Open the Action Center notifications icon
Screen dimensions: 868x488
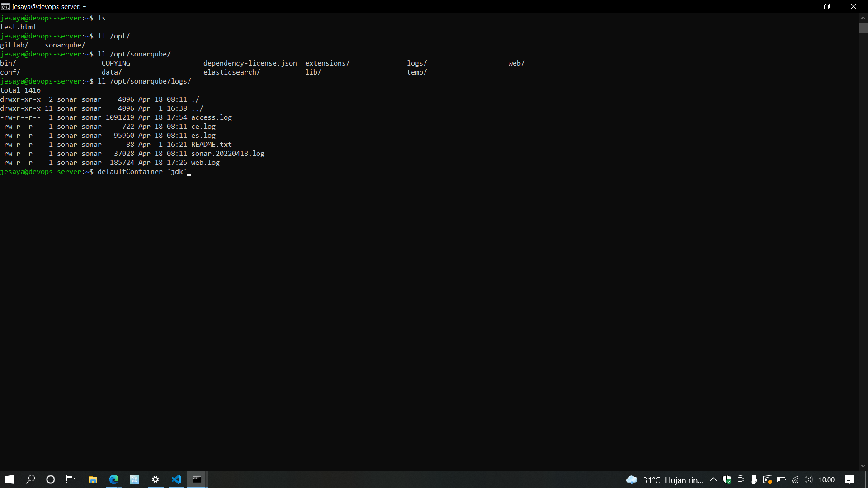pos(849,480)
